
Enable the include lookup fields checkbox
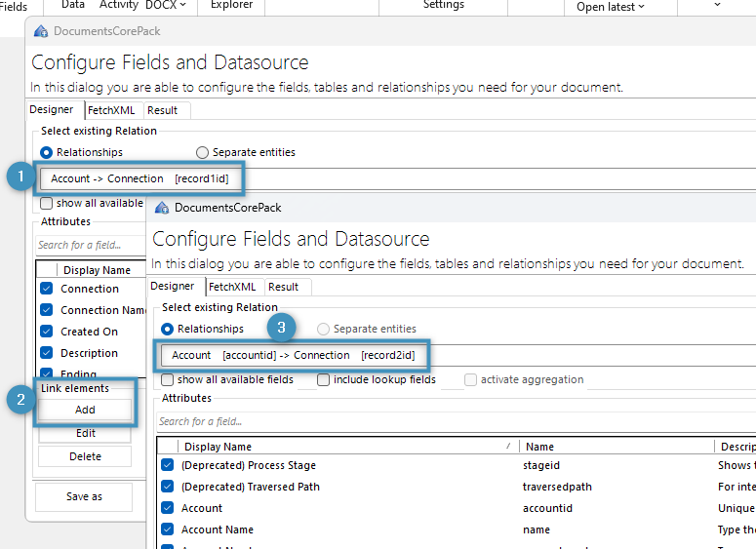(324, 379)
